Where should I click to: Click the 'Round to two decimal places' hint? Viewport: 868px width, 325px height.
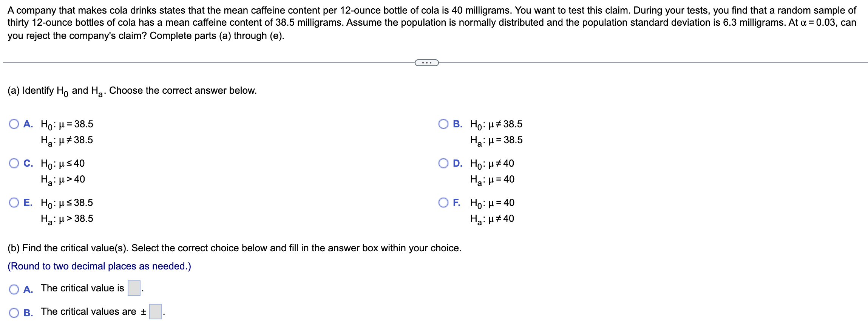pos(99,266)
